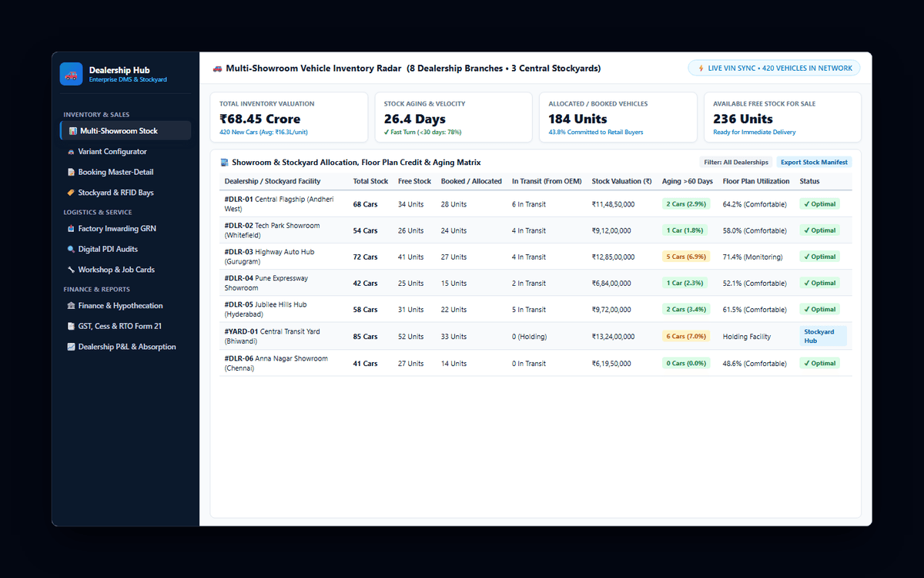Viewport: 924px width, 578px height.
Task: Select Digital PDI Audits in sidebar
Action: coord(126,250)
